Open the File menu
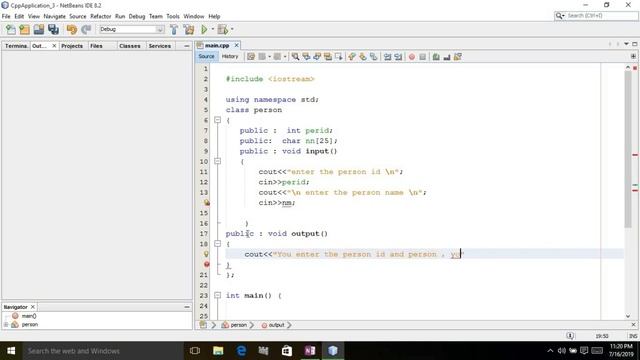This screenshot has height=360, width=640. pyautogui.click(x=6, y=16)
